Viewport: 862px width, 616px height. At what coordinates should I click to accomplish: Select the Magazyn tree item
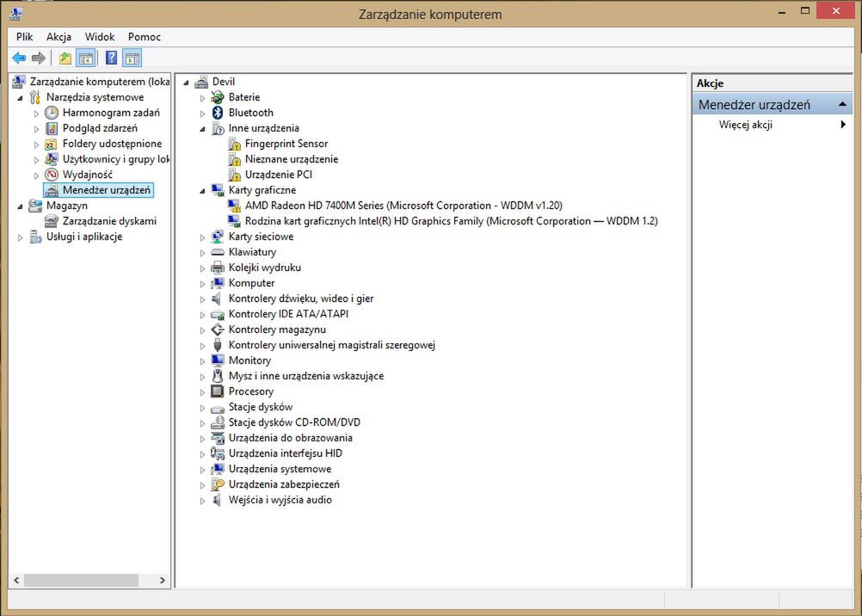tap(66, 206)
